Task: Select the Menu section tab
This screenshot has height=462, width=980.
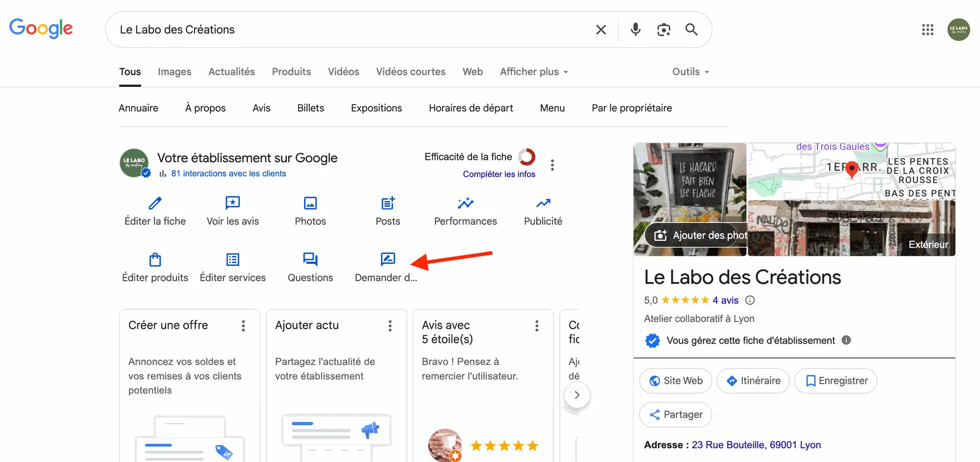Action: tap(552, 108)
